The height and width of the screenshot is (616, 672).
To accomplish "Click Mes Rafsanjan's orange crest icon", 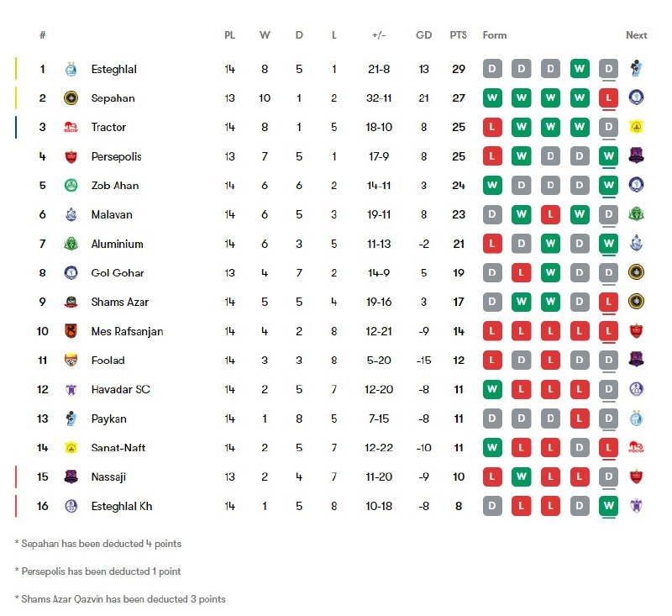I will [x=71, y=331].
